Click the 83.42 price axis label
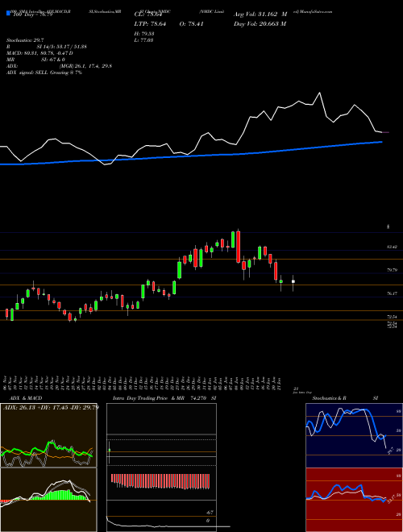The width and height of the screenshot is (403, 532). click(393, 247)
